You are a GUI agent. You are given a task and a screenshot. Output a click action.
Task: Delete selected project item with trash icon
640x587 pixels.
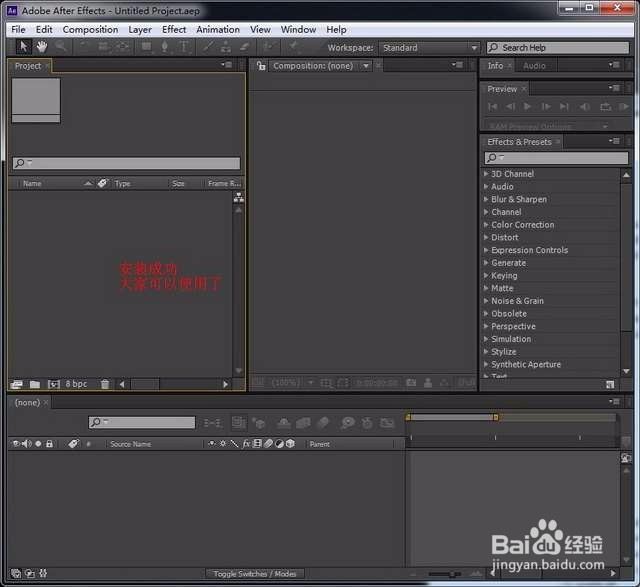coord(105,384)
